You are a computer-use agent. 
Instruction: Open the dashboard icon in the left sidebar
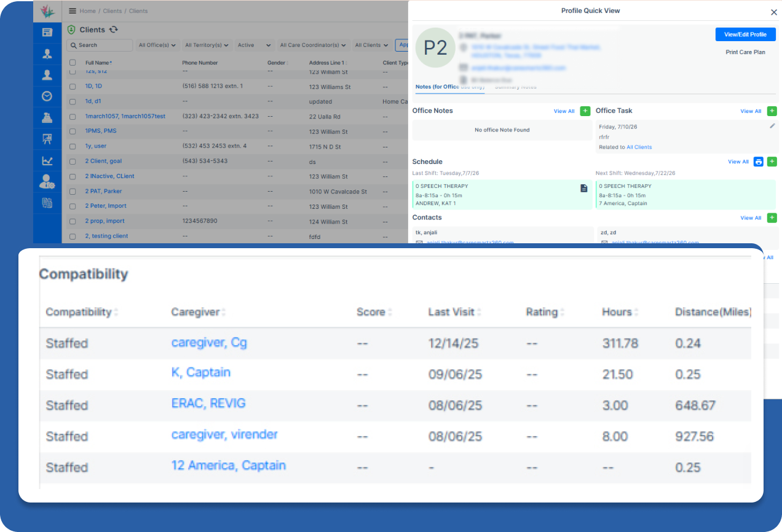(x=47, y=33)
